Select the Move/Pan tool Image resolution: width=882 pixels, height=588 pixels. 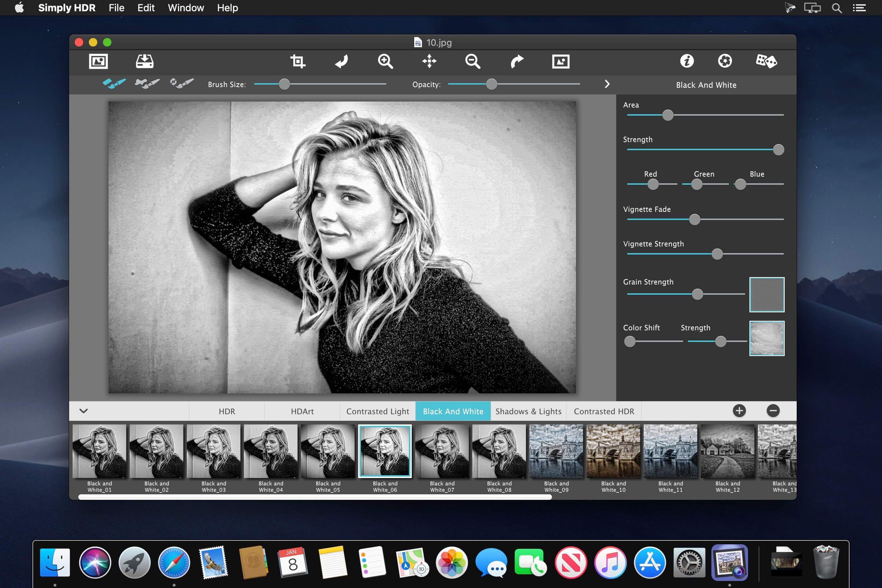click(x=430, y=61)
